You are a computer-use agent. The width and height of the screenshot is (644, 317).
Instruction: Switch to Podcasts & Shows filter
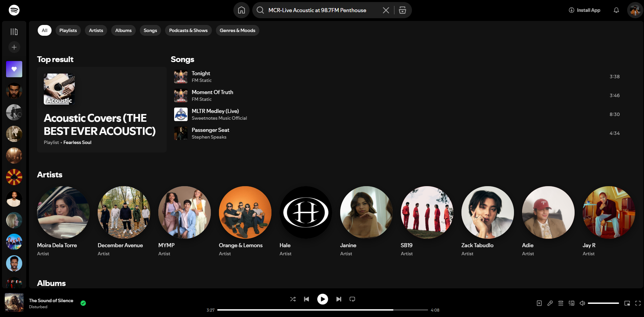click(188, 30)
